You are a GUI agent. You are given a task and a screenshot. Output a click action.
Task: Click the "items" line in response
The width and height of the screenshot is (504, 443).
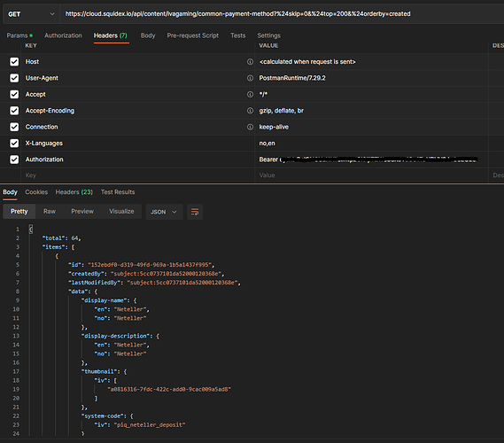coord(58,247)
